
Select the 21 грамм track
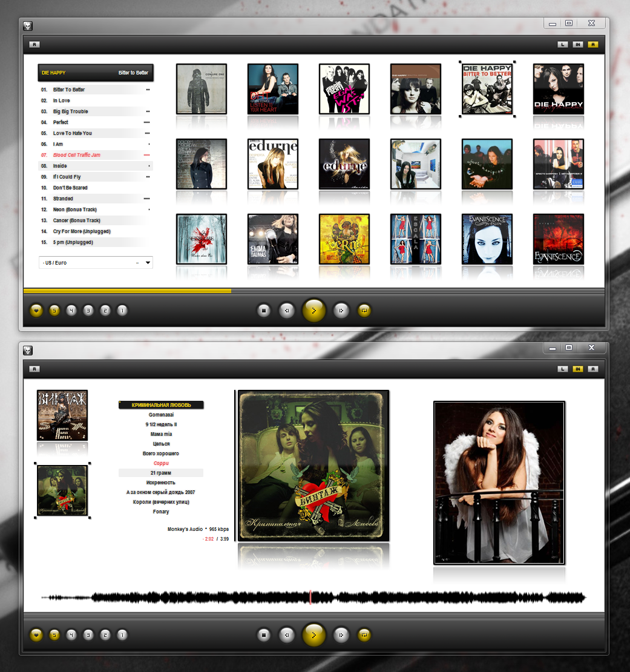[x=161, y=473]
